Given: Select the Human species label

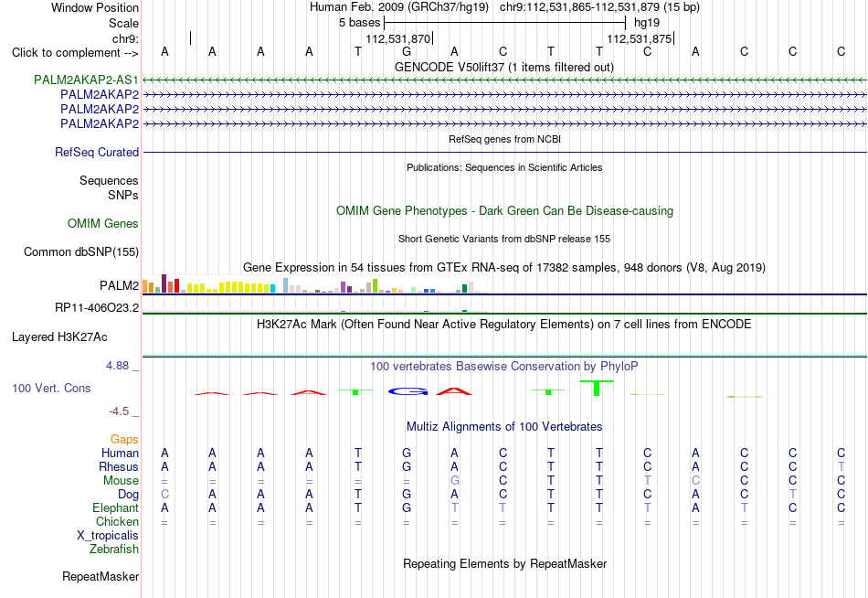Looking at the screenshot, I should coord(120,454).
